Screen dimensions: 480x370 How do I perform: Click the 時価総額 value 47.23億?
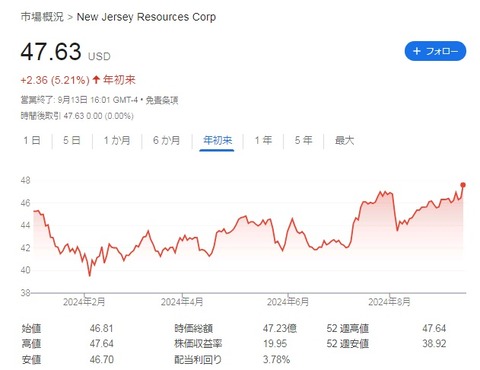280,328
